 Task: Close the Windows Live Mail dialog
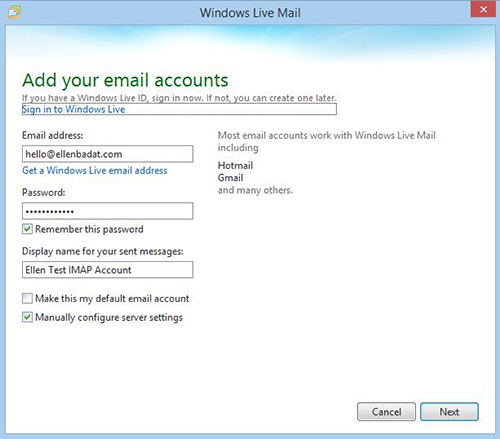tap(483, 9)
